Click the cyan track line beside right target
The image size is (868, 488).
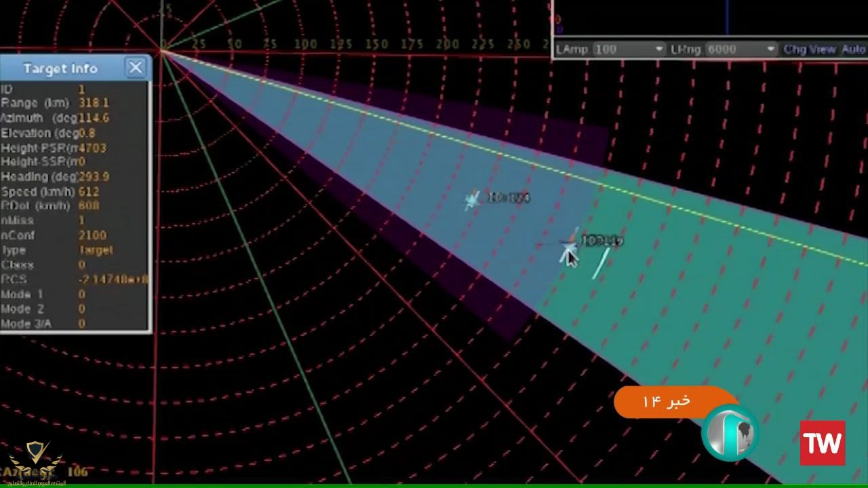[x=601, y=263]
